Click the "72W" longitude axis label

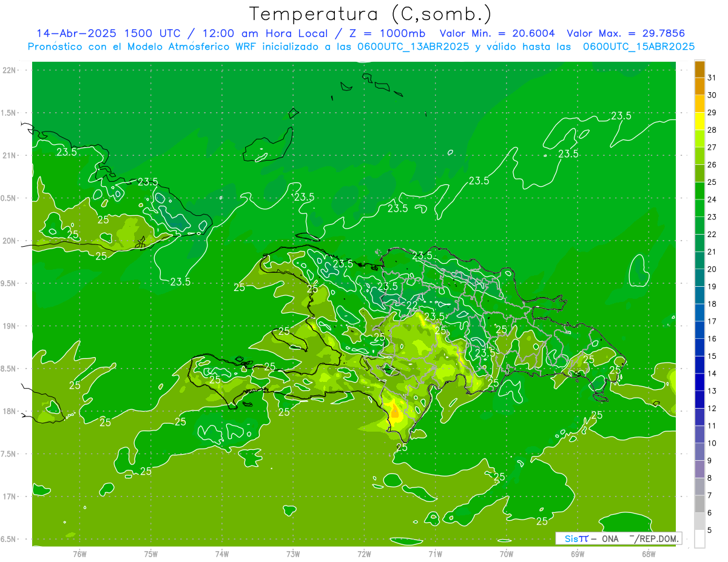(x=365, y=554)
